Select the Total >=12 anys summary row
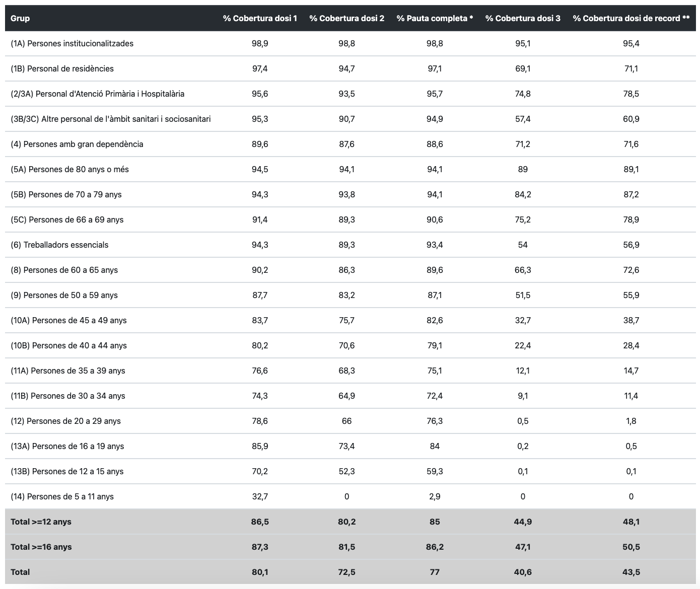The width and height of the screenshot is (700, 589). (41, 522)
